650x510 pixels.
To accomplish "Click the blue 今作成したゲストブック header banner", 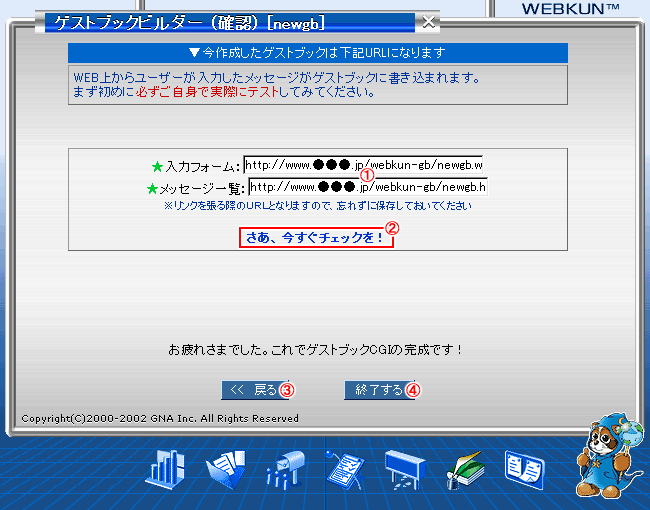I will [317, 52].
